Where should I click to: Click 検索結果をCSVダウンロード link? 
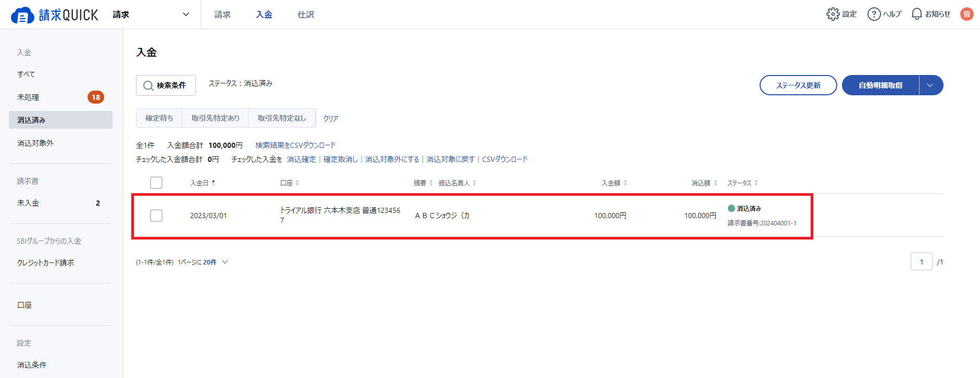point(295,145)
